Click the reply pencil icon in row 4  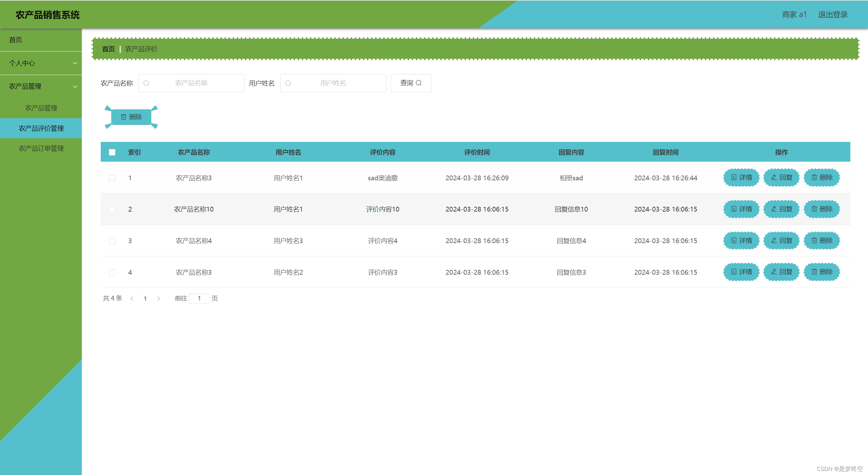774,272
